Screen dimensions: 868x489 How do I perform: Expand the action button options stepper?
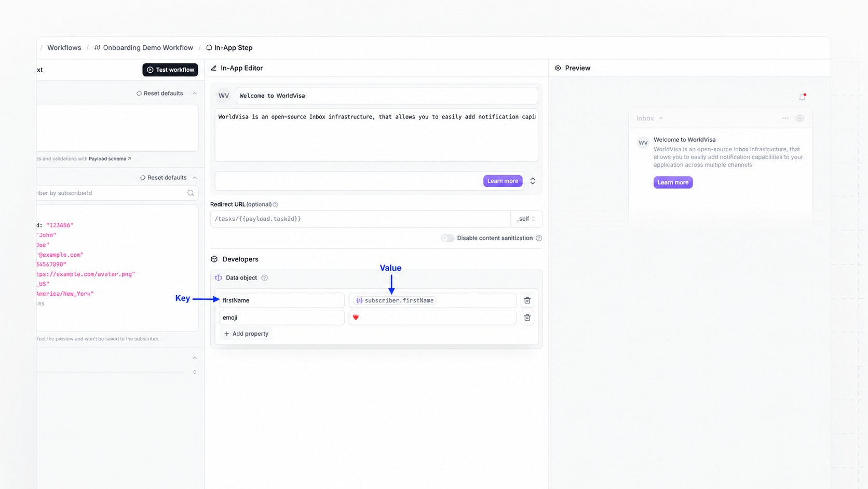click(x=533, y=181)
